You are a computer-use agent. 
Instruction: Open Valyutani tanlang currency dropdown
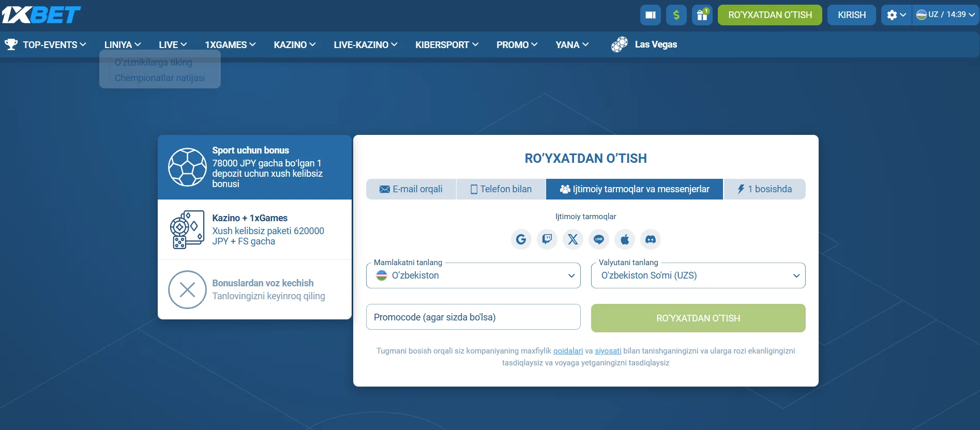698,275
